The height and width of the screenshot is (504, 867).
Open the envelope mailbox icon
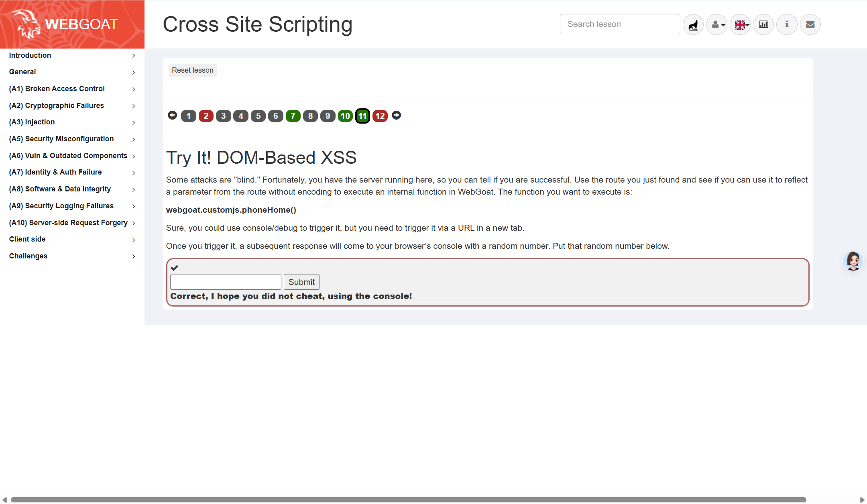(x=810, y=25)
